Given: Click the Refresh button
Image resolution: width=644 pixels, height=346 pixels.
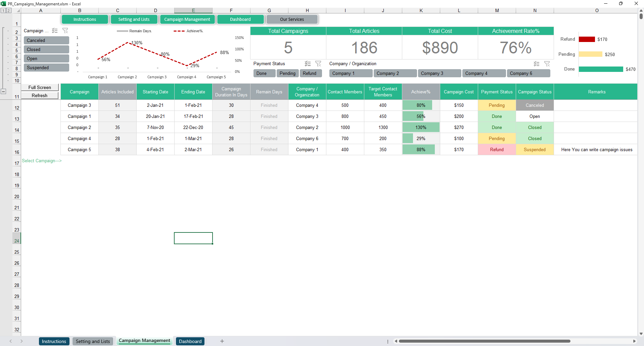Looking at the screenshot, I should (40, 95).
